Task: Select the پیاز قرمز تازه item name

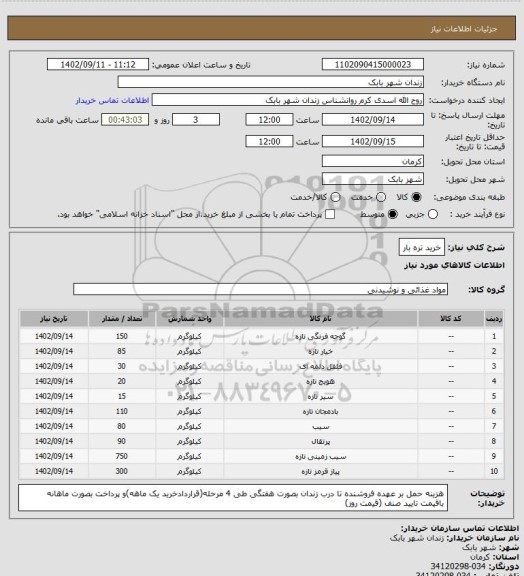Action: [320, 472]
